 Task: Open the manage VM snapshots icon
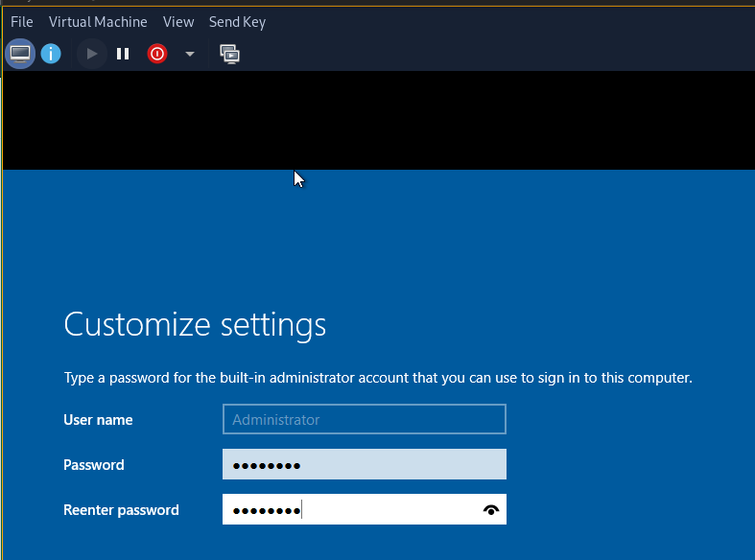tap(229, 54)
